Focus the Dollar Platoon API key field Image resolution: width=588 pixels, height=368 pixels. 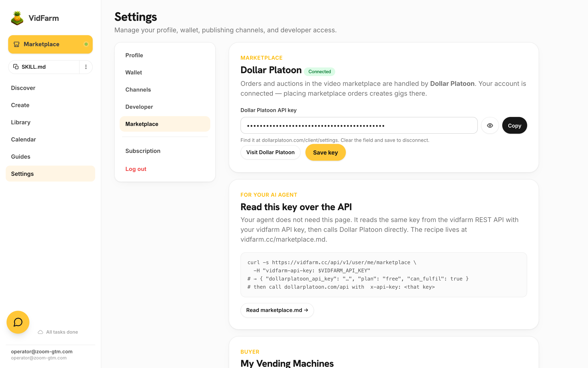(x=359, y=125)
